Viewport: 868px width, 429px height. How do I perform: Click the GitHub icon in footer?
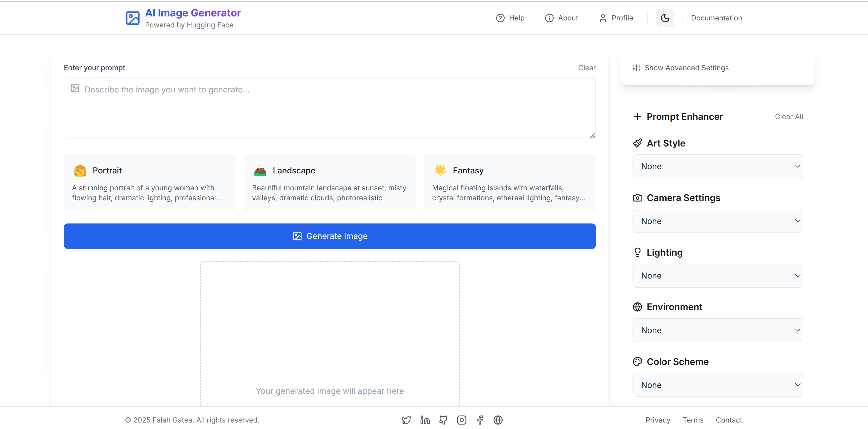coord(443,420)
